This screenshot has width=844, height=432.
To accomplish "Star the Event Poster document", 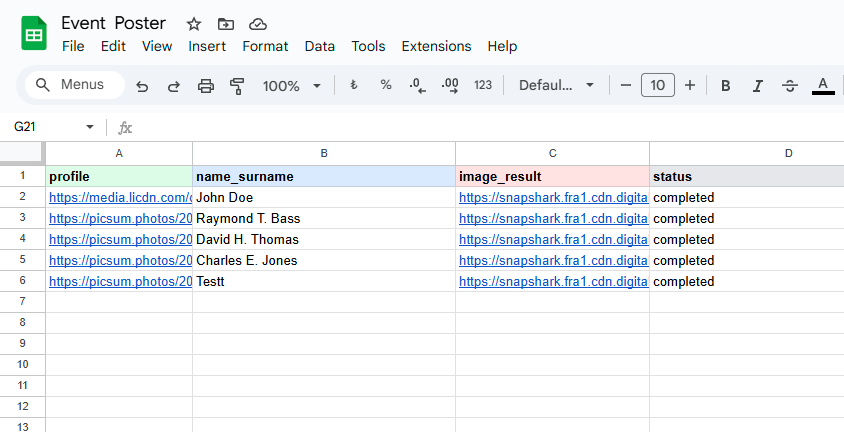I will pyautogui.click(x=194, y=24).
